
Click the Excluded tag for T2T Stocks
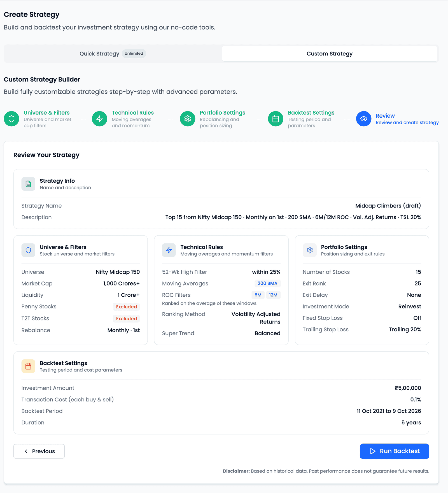[126, 318]
